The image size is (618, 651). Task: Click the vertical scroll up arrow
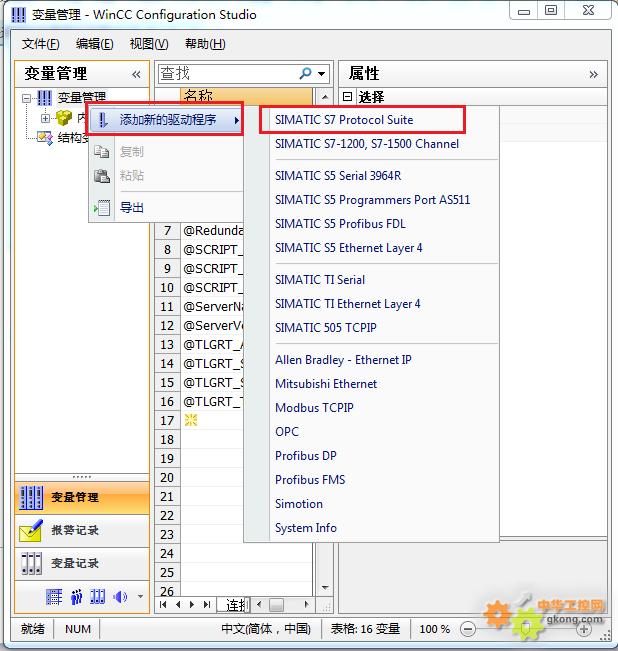pos(325,97)
